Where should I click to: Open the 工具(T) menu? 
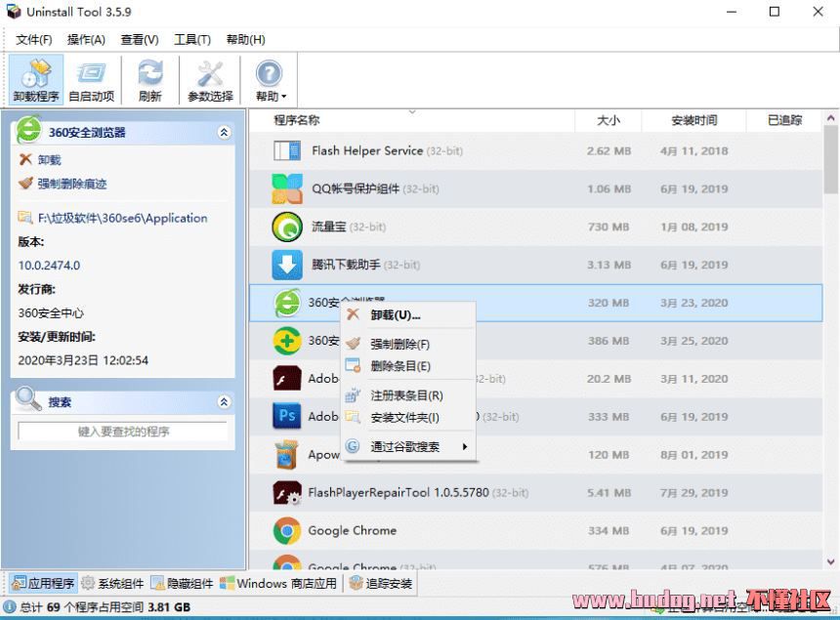click(x=192, y=40)
